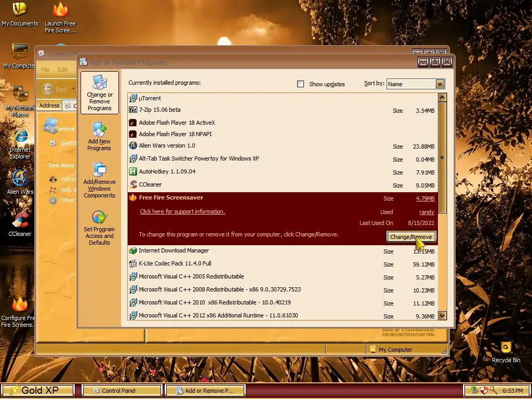
Task: Click the security shield tray icon
Action: (x=484, y=391)
